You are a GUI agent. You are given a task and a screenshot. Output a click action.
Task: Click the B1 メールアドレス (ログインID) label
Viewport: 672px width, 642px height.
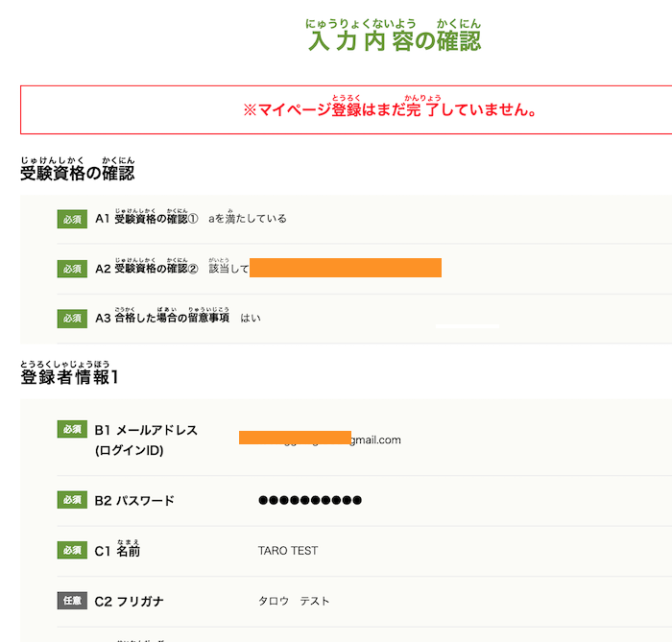pyautogui.click(x=146, y=440)
